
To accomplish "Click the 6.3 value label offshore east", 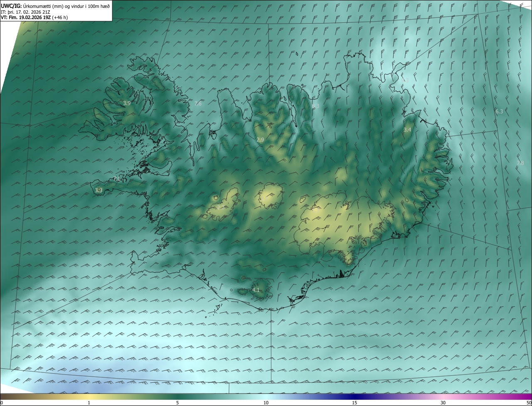I will (499, 111).
